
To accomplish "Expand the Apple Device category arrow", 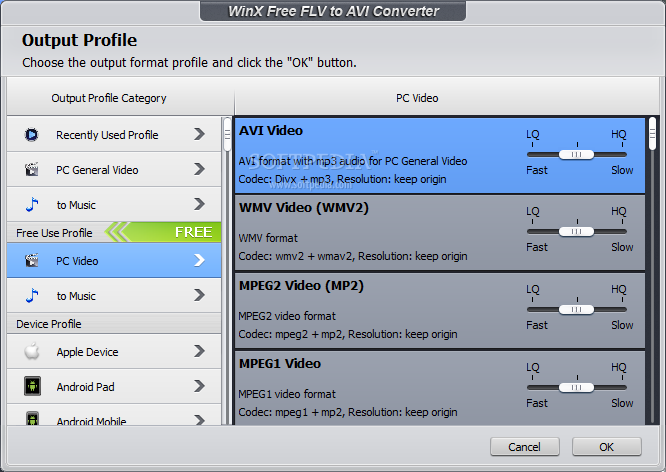I will [x=199, y=351].
